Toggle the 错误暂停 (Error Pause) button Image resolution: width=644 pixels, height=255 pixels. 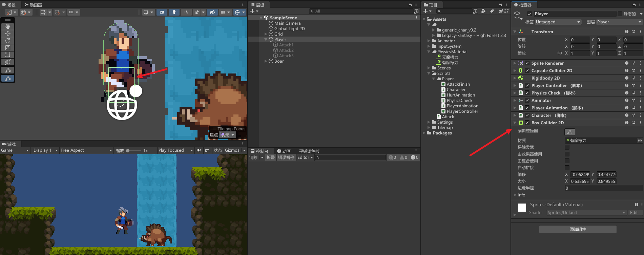(286, 157)
